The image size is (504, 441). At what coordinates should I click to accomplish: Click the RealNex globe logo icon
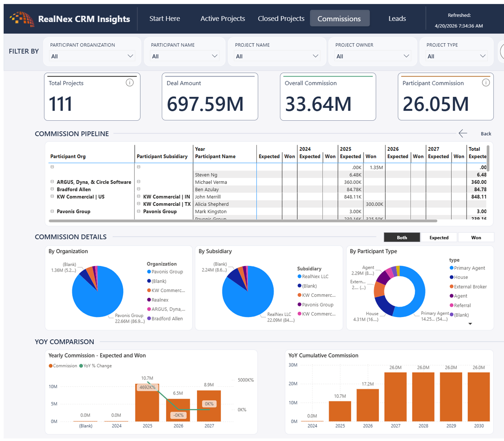click(22, 19)
